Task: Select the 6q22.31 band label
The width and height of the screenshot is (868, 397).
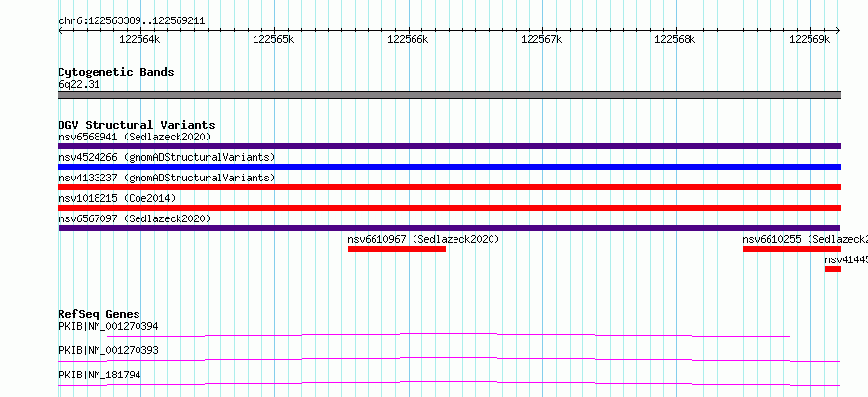Action: point(79,85)
